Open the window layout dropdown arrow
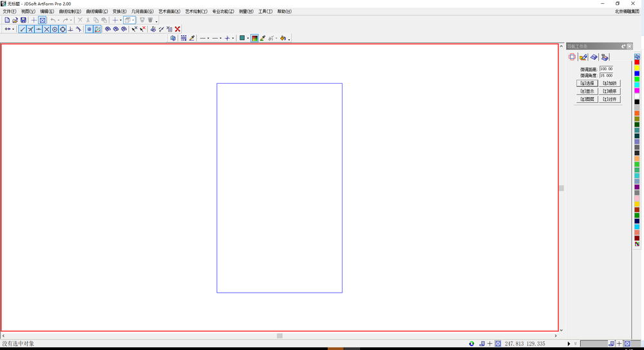 point(133,20)
